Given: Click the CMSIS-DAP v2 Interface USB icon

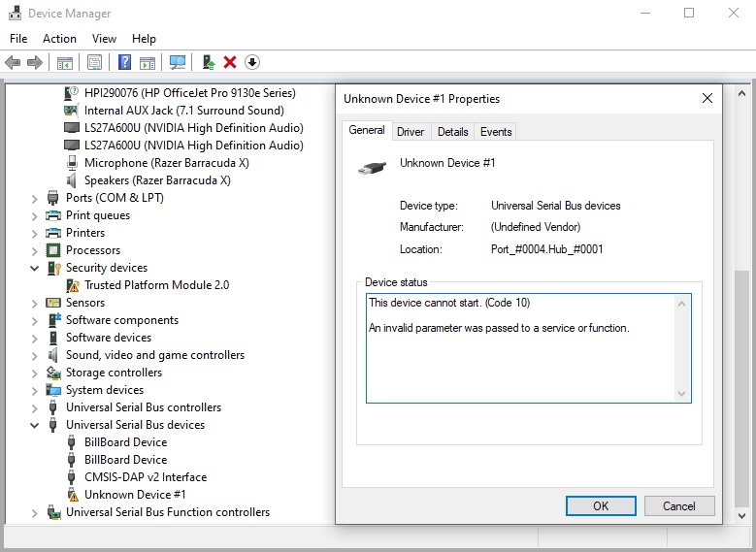Looking at the screenshot, I should coord(72,477).
